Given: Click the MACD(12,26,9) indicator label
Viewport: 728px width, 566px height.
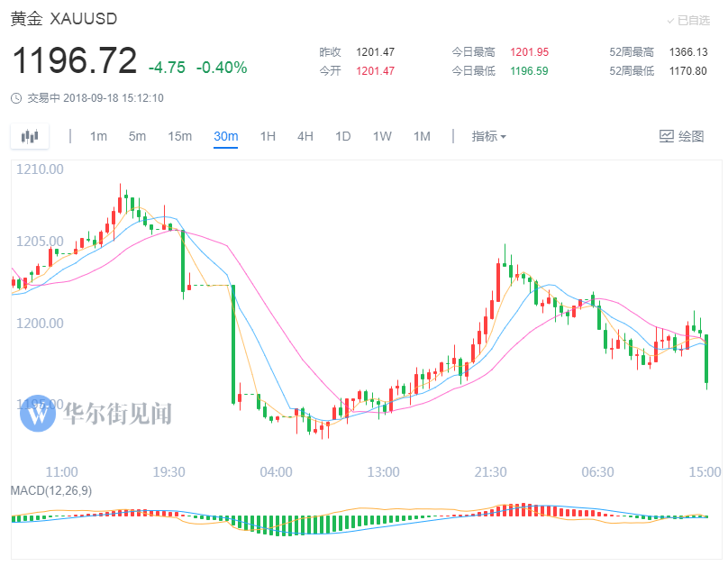Looking at the screenshot, I should [51, 490].
